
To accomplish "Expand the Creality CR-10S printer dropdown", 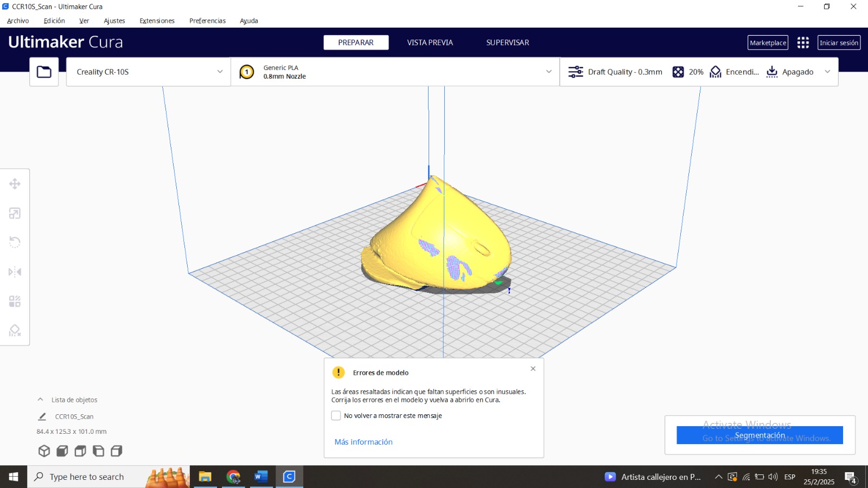I will (220, 72).
